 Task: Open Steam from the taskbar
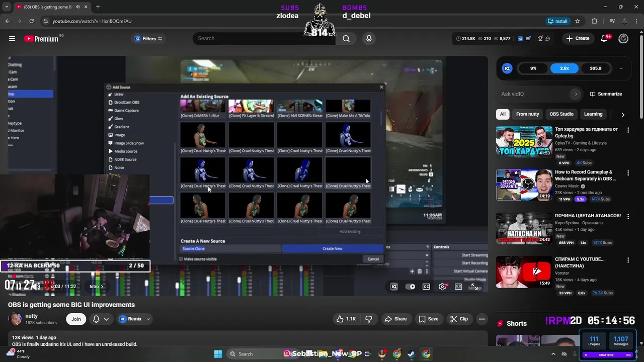click(x=412, y=354)
